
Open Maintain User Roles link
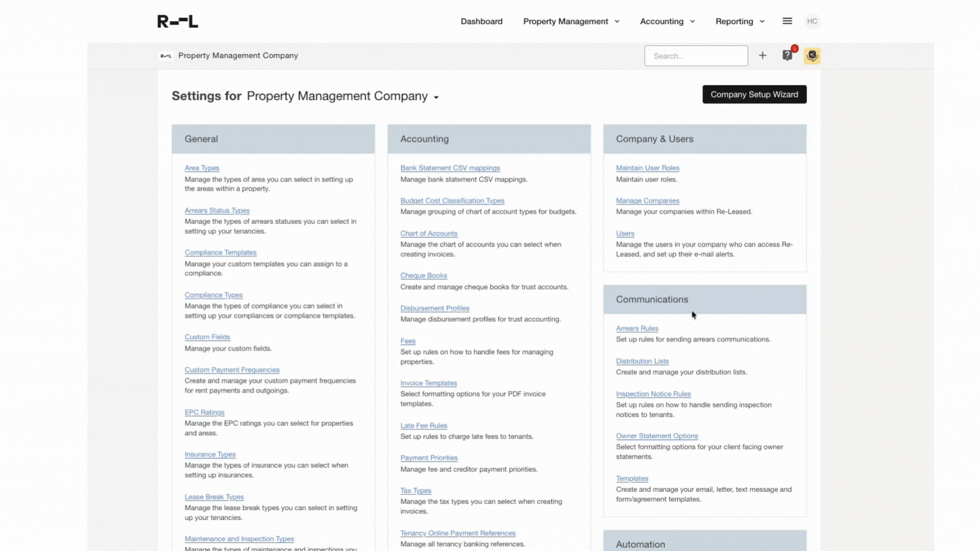pos(647,168)
